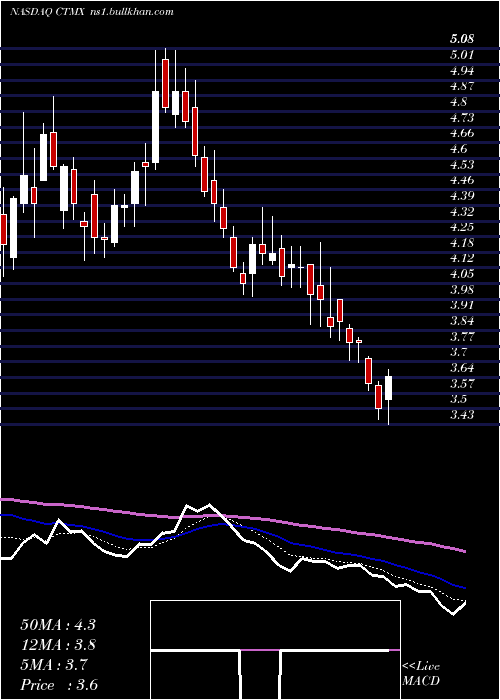
Task: Click the 12MA : 3.8 readout
Action: (x=58, y=645)
